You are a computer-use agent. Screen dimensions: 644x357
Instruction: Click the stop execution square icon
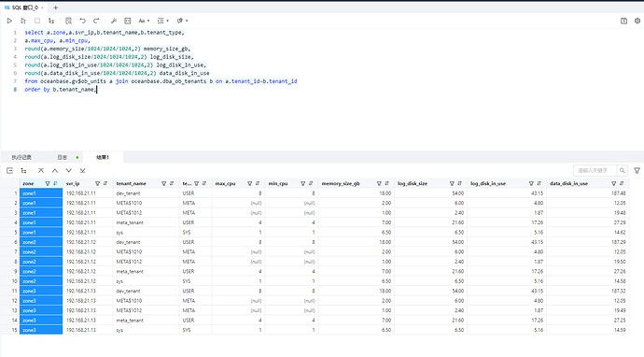point(37,21)
